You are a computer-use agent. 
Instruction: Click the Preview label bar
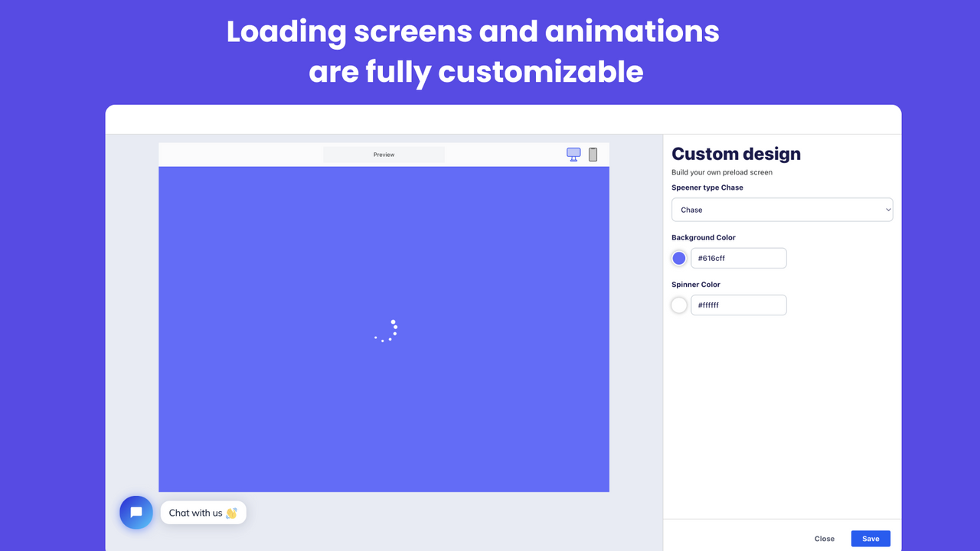(x=384, y=155)
